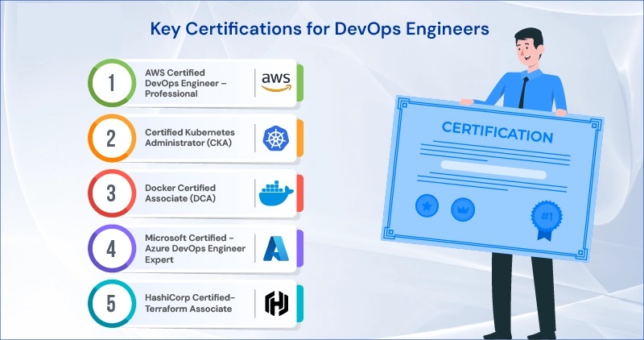Click the #1 ribbon seal

[x=545, y=218]
